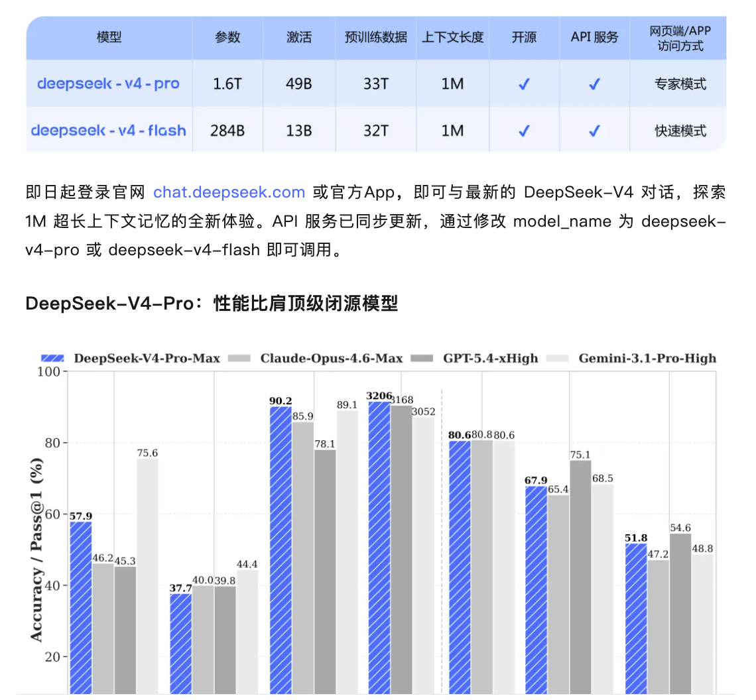Click the Gemini-3.1-Pro-High legend label
The image size is (756, 700).
click(x=647, y=358)
